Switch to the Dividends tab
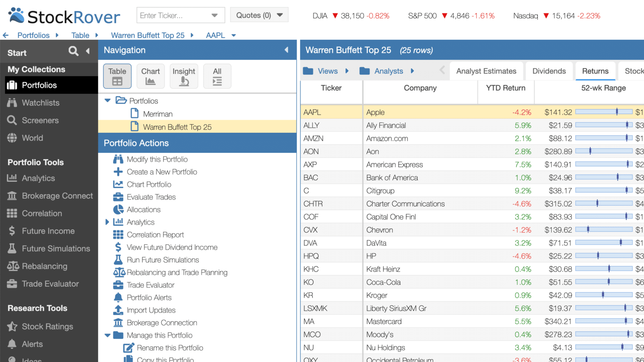644x362 pixels. coord(549,71)
